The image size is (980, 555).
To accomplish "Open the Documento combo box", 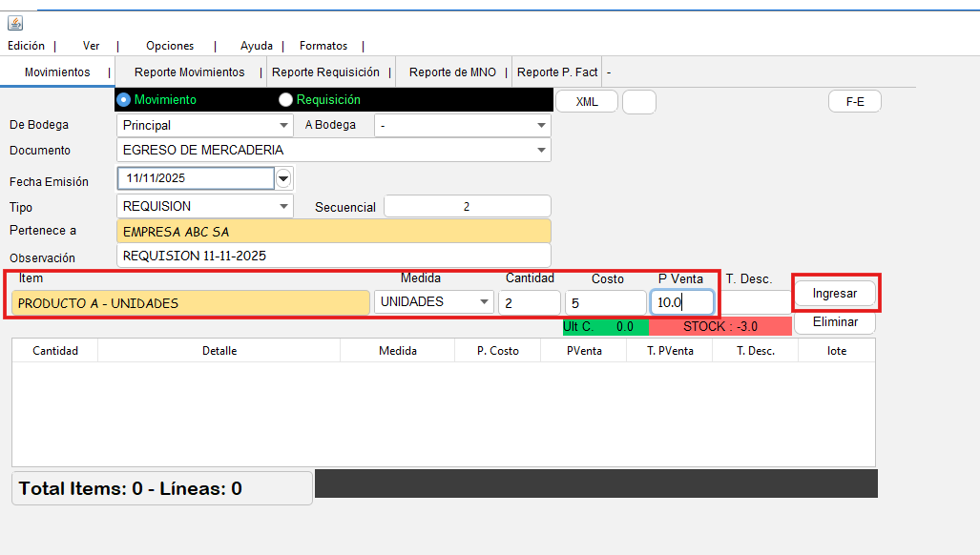I will (541, 150).
